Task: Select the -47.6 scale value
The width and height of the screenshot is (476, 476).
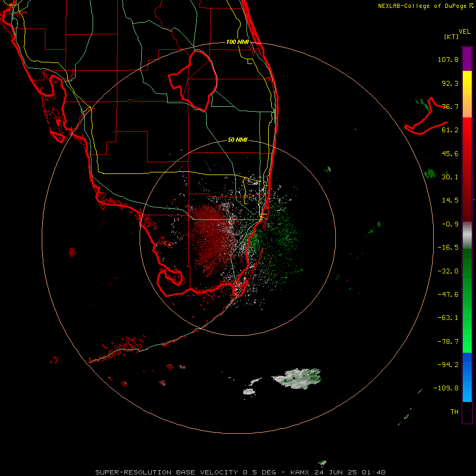Action: pos(448,295)
